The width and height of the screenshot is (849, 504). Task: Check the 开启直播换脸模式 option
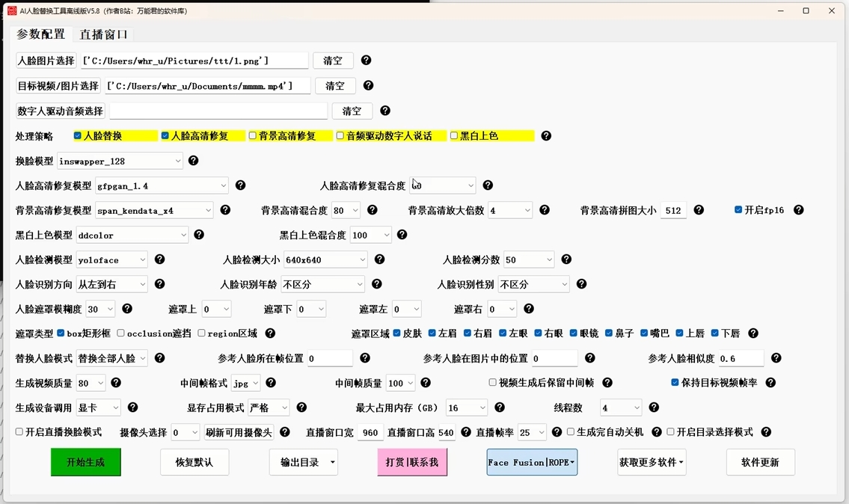19,432
